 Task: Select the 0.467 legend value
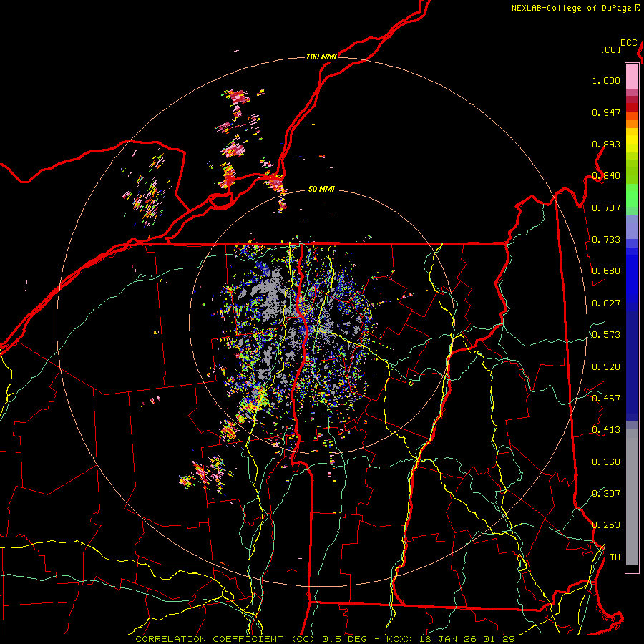(606, 399)
